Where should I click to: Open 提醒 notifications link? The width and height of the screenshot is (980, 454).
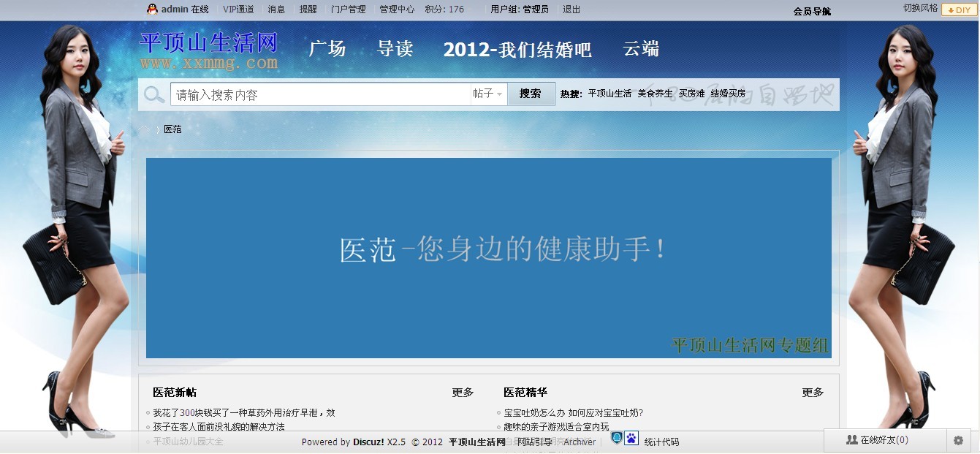tap(308, 10)
